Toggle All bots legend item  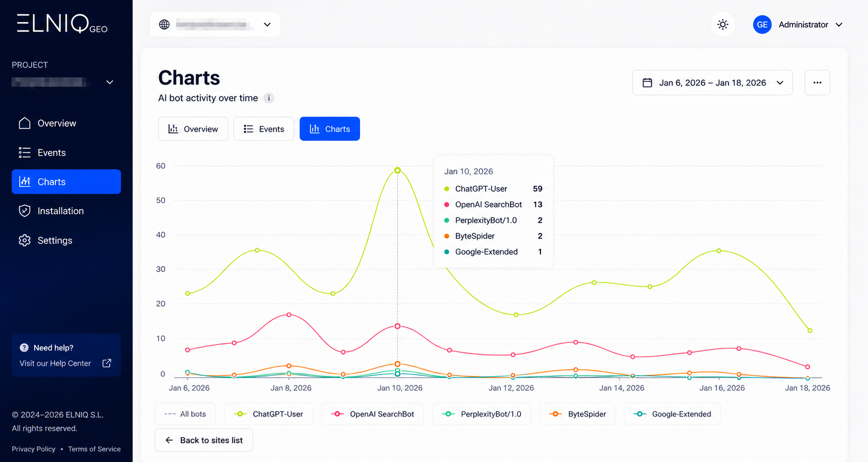point(185,414)
